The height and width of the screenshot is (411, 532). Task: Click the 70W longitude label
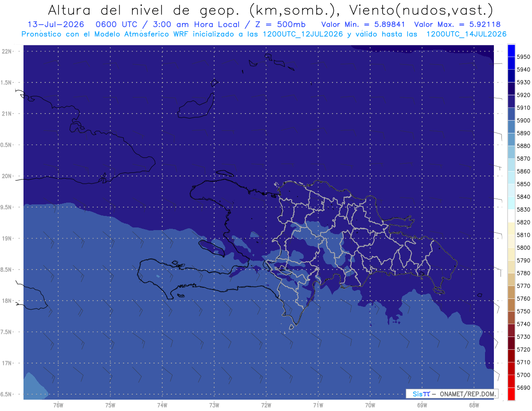click(x=370, y=404)
